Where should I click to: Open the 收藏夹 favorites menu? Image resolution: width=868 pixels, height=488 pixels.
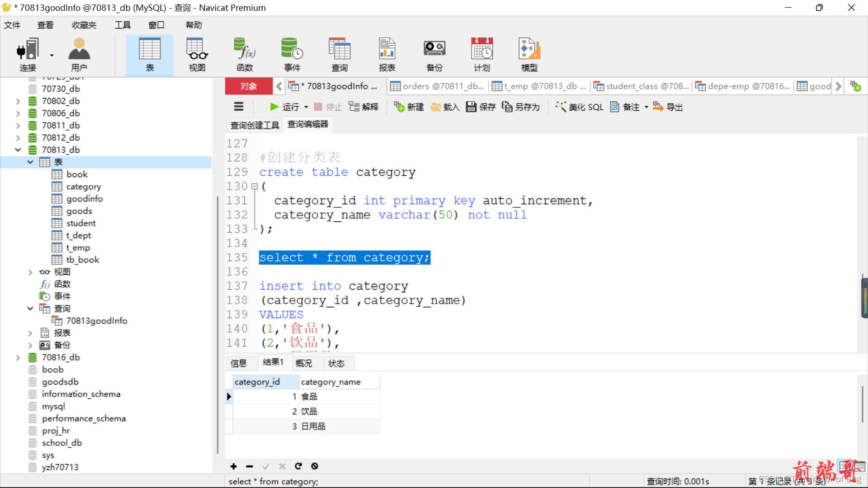click(x=84, y=25)
